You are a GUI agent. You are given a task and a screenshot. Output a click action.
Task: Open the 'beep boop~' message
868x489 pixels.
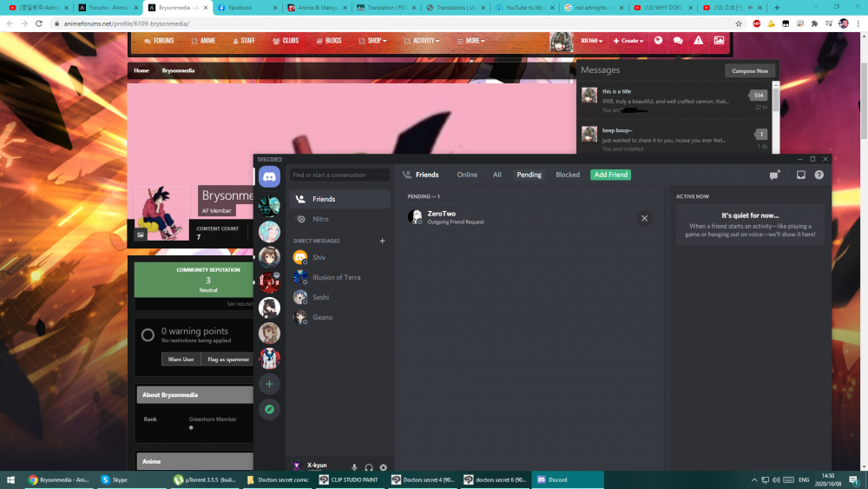(674, 138)
